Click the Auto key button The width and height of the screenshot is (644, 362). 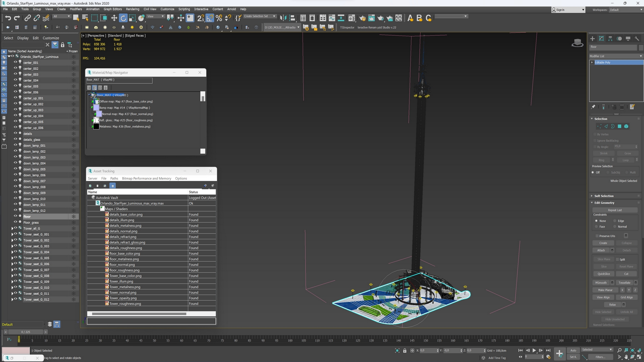point(573,350)
